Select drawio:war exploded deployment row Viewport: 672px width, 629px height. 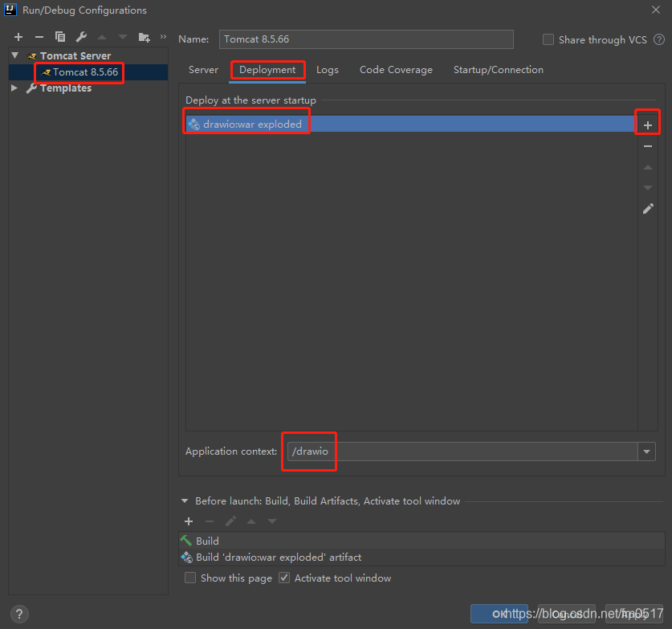click(x=411, y=124)
